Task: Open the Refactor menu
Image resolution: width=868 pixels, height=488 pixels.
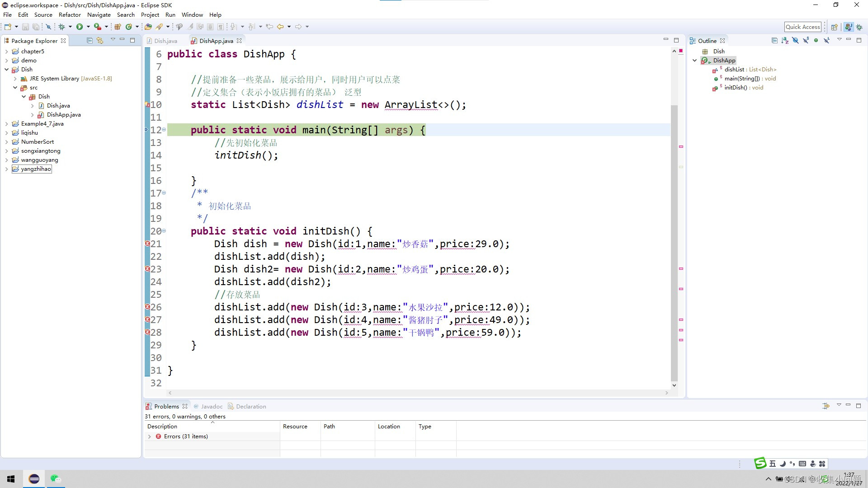Action: click(x=70, y=14)
